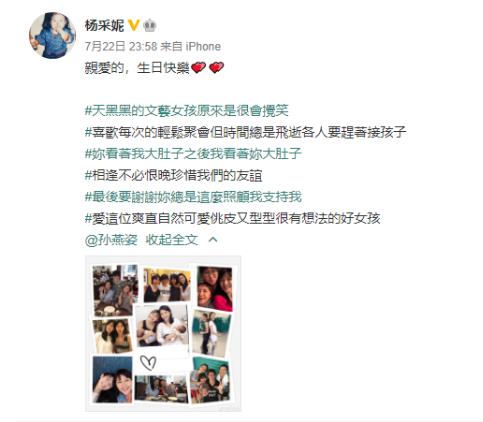Click the iPhone source link
483x422 pixels.
tap(203, 46)
